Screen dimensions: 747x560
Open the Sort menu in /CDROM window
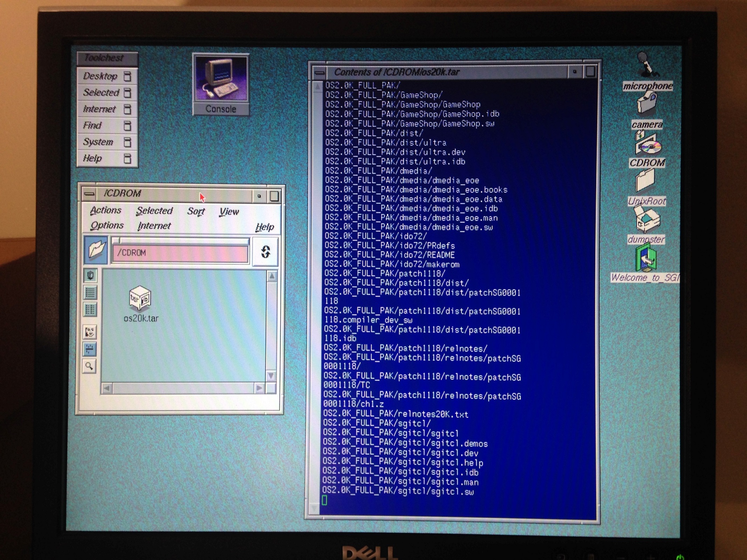point(196,211)
